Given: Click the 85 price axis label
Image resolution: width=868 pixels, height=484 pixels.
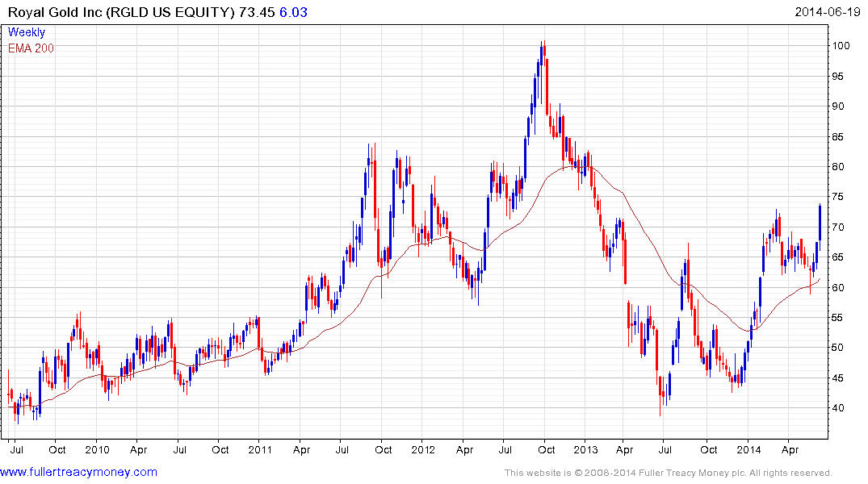Looking at the screenshot, I should point(838,136).
